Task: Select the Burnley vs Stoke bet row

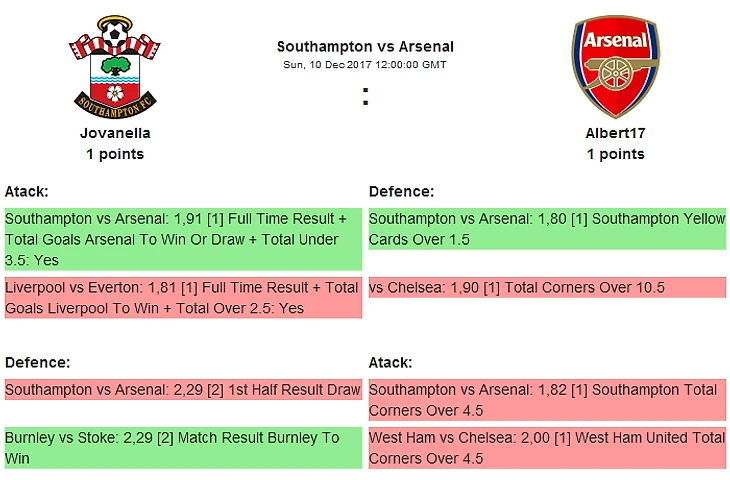Action: click(x=181, y=448)
